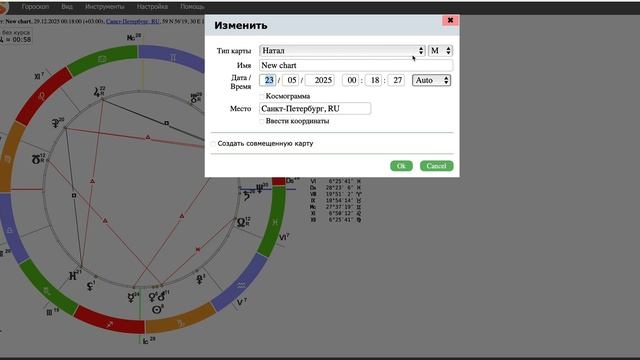Click the Место field with Санкт-Петербург, RU

tap(315, 109)
